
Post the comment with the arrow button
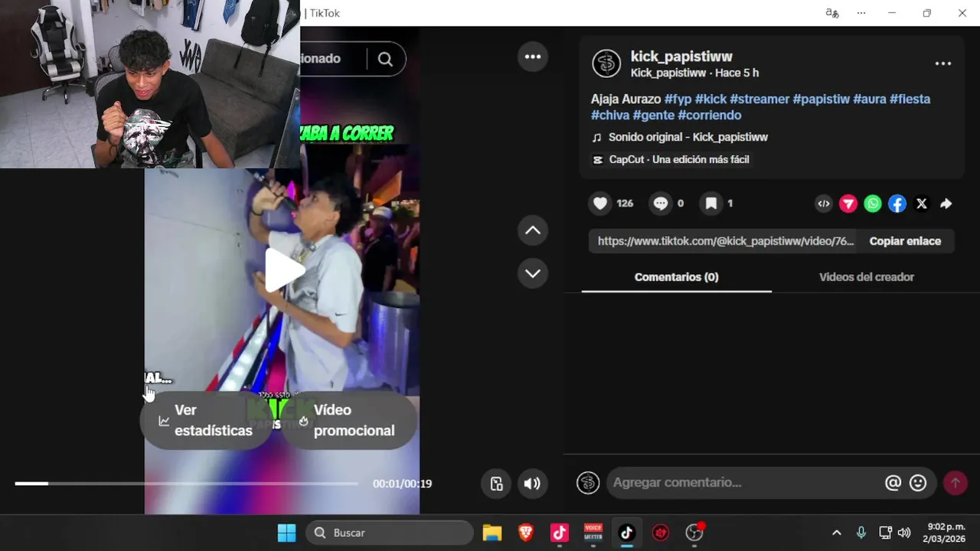(x=955, y=483)
